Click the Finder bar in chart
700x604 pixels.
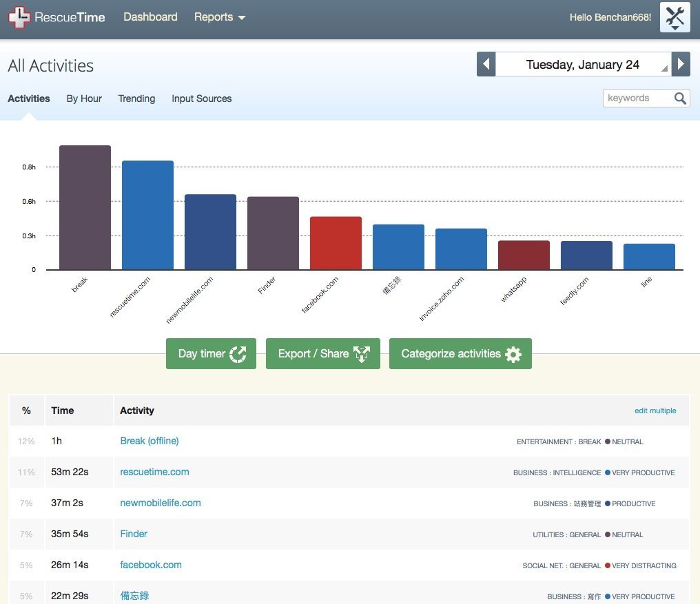click(x=274, y=233)
